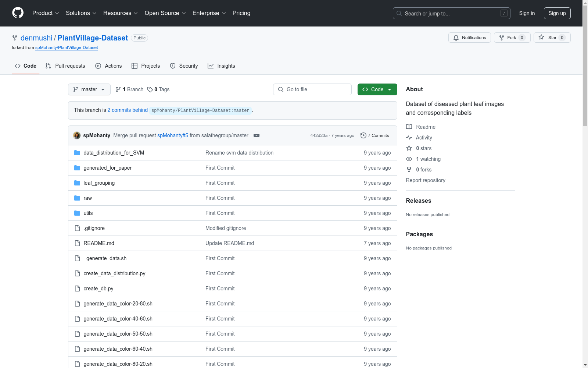Open the generate_data_color-50-50.sh file
Image resolution: width=588 pixels, height=368 pixels.
click(x=118, y=334)
